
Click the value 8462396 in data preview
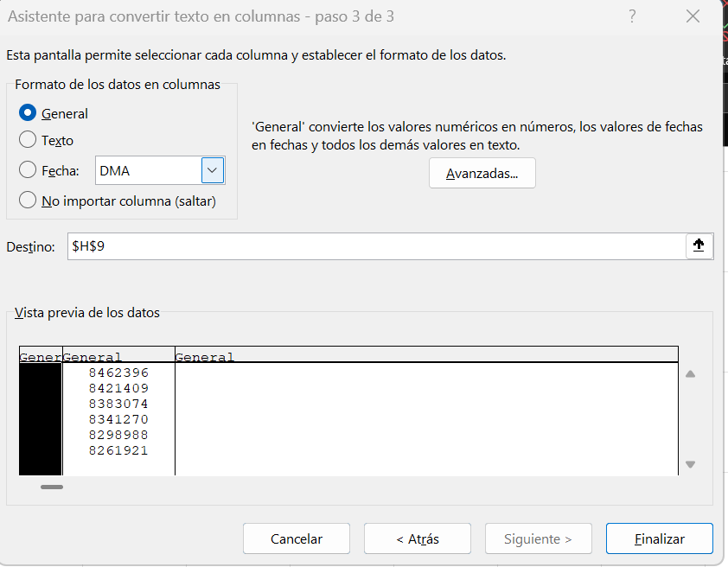[118, 373]
